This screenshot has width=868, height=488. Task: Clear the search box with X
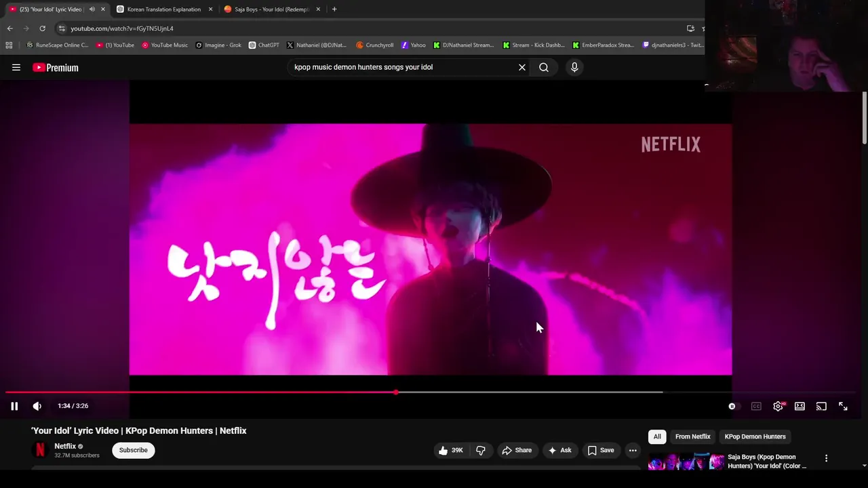click(522, 67)
